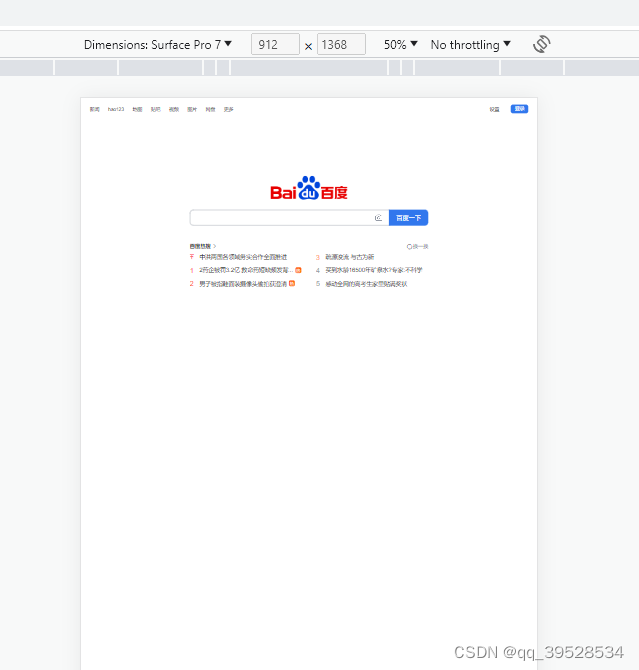The image size is (639, 670).
Task: Open hot search item number 4
Action: 374,270
